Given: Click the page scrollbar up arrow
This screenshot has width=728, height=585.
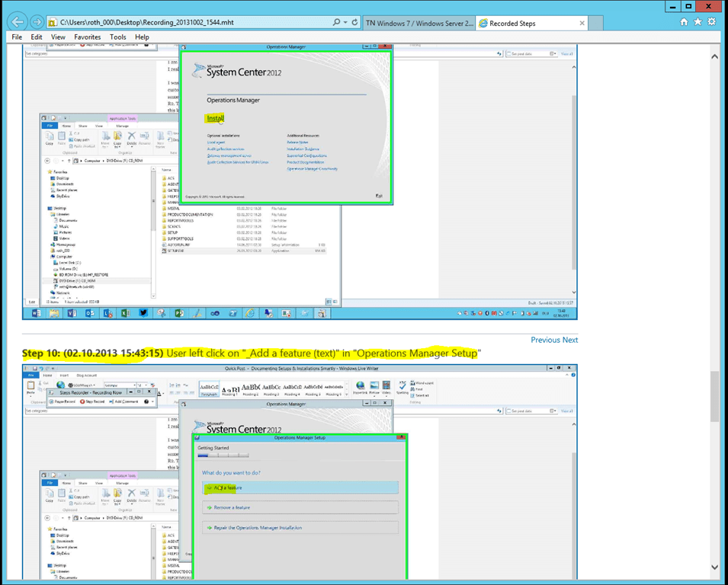Looking at the screenshot, I should (x=714, y=56).
